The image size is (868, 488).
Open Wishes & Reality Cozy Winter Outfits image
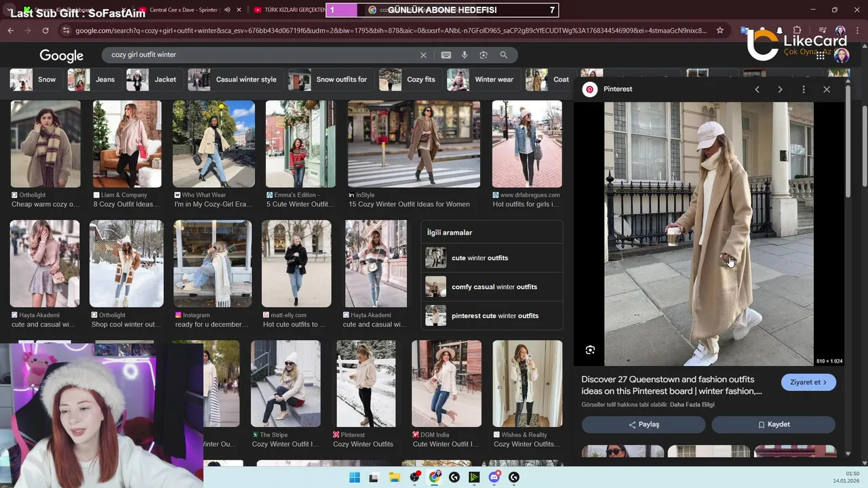click(527, 384)
